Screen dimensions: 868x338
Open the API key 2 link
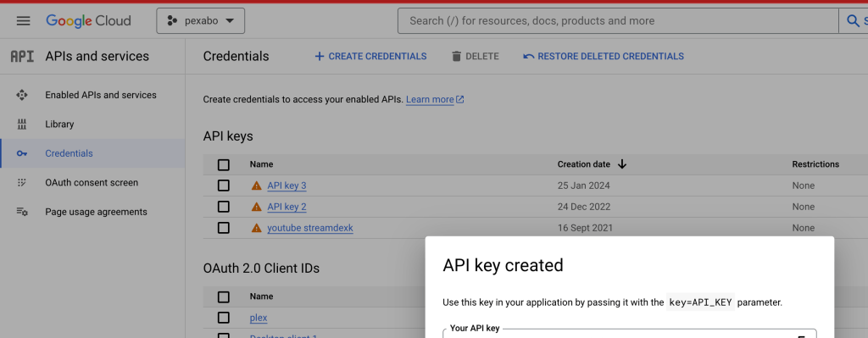coord(287,207)
